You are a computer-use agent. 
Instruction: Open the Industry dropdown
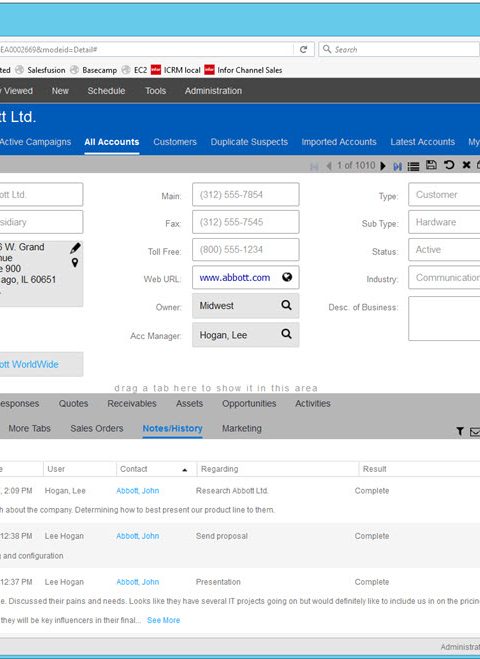coord(444,277)
